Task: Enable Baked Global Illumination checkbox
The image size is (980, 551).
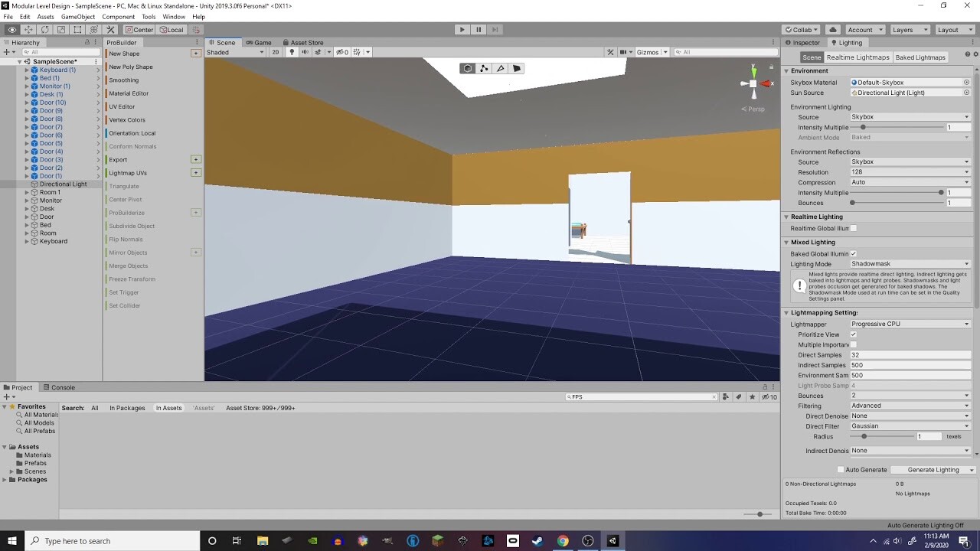Action: pyautogui.click(x=854, y=253)
